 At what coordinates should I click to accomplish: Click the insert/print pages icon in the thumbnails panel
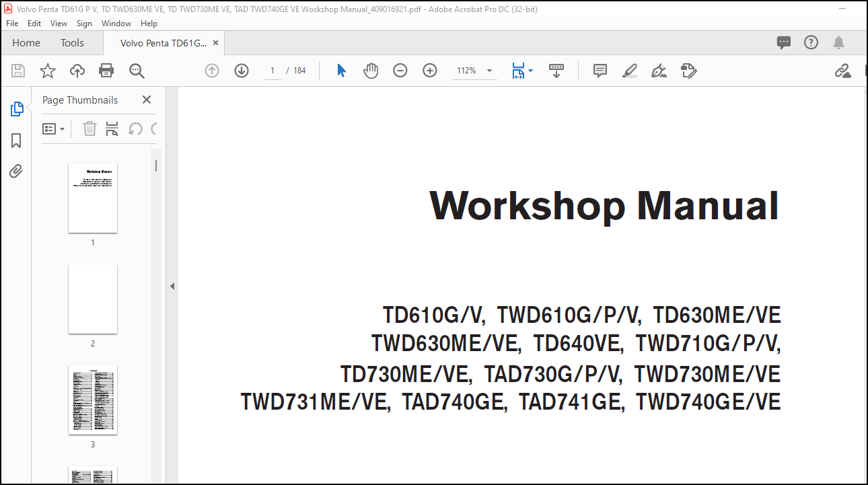pos(112,128)
